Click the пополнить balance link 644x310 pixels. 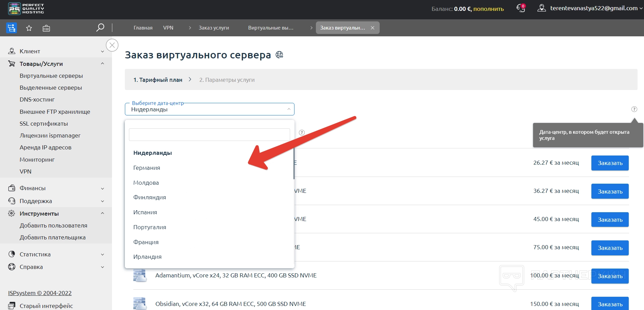488,9
